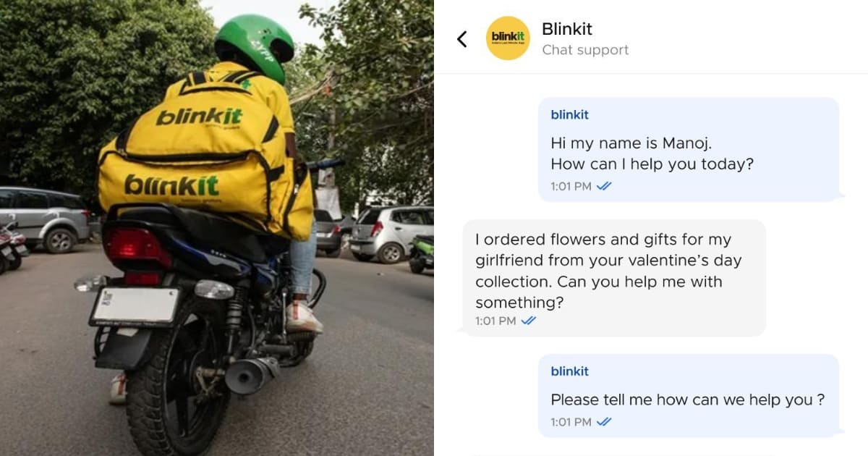
Task: Click read-receipt ticks under Manoj's greeting
Action: [604, 186]
